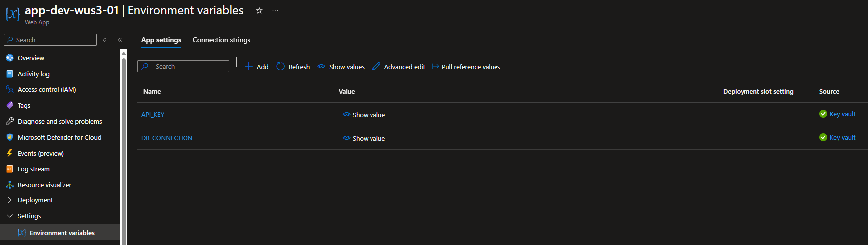868x245 pixels.
Task: Open Key vault link for DB_CONNECTION
Action: point(842,137)
